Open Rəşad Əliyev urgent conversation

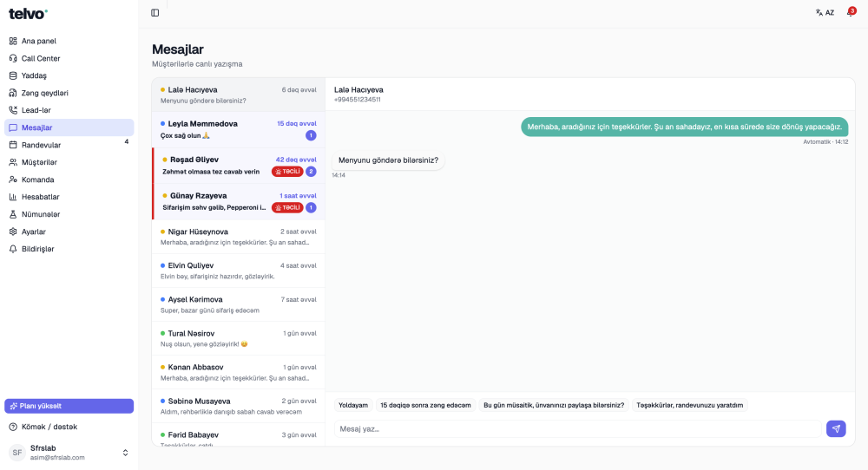pyautogui.click(x=239, y=166)
